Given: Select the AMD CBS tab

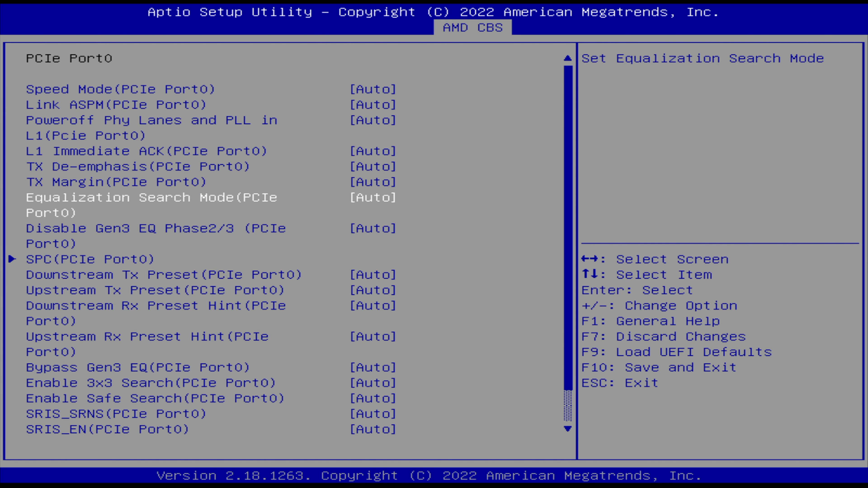Looking at the screenshot, I should pyautogui.click(x=472, y=28).
